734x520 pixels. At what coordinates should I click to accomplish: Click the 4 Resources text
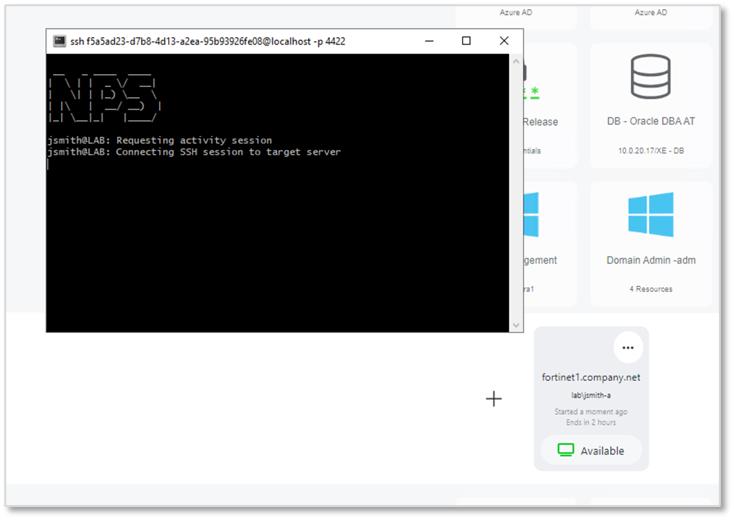coord(650,289)
